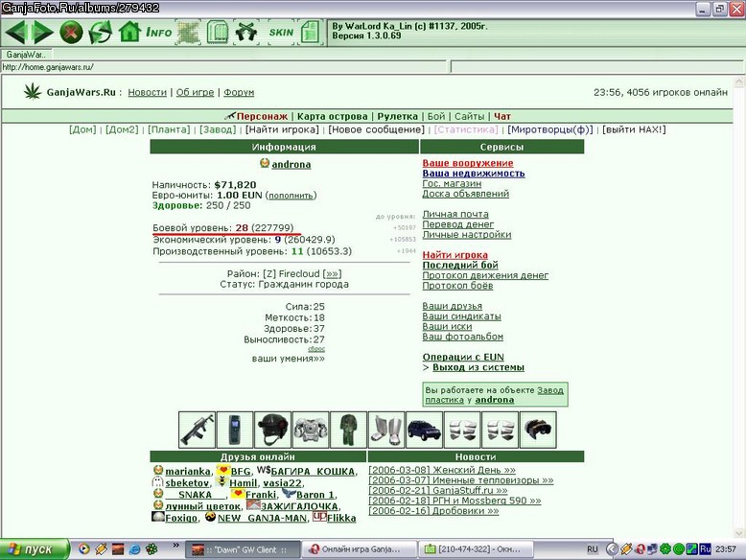
Task: Select the blue SUV vehicle slot
Action: pyautogui.click(x=424, y=431)
